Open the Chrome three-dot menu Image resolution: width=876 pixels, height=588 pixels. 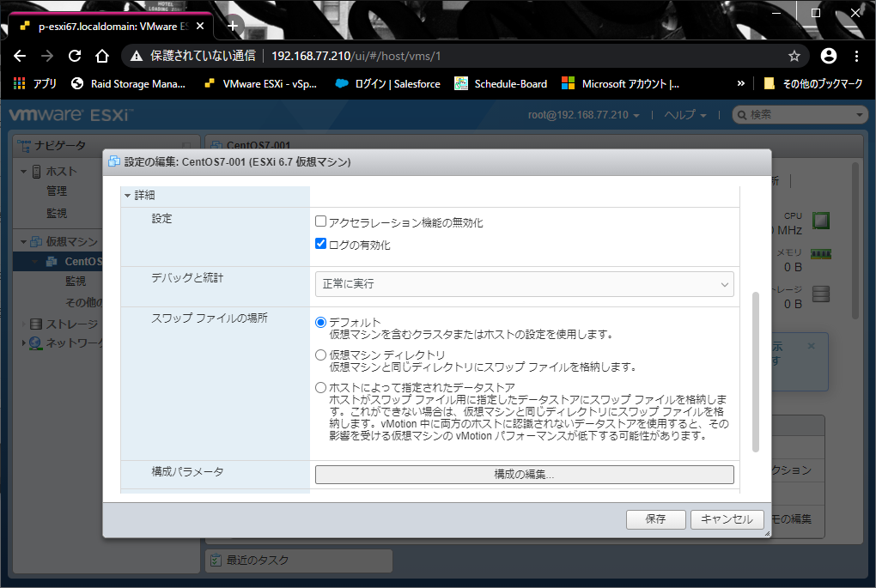point(856,56)
